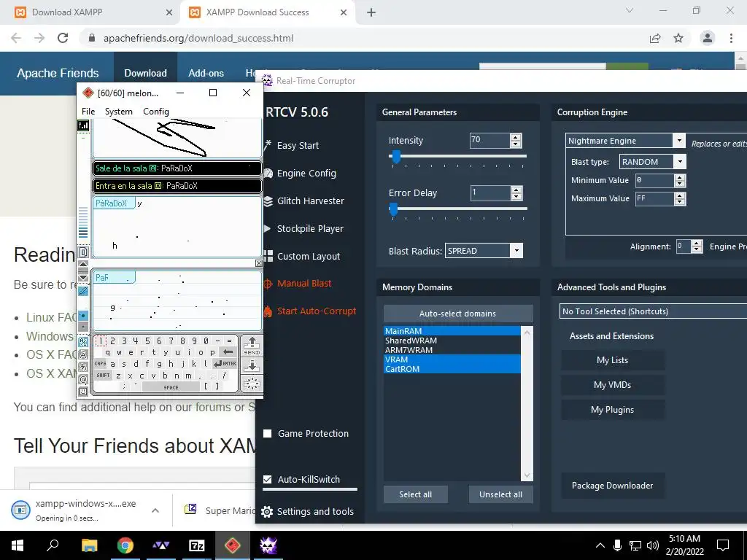
Task: Switch PictoChat keyboard to alphanumeric mode
Action: [83, 342]
